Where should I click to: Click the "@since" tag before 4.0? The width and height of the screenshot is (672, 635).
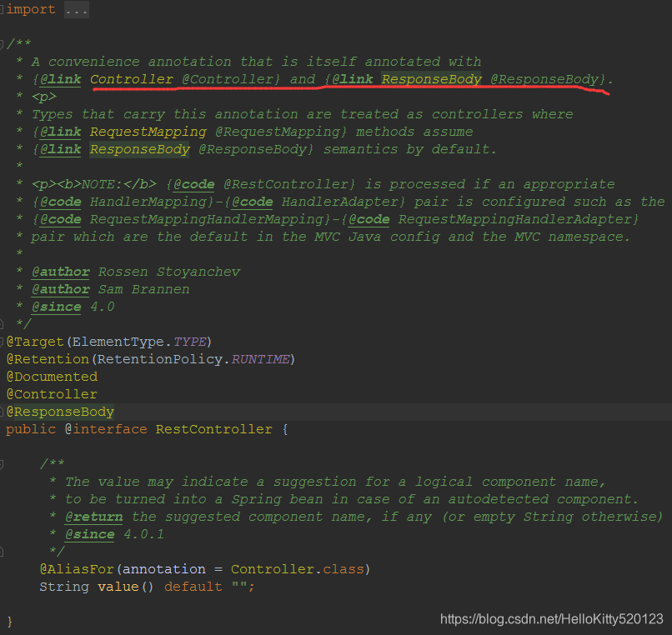click(x=56, y=307)
